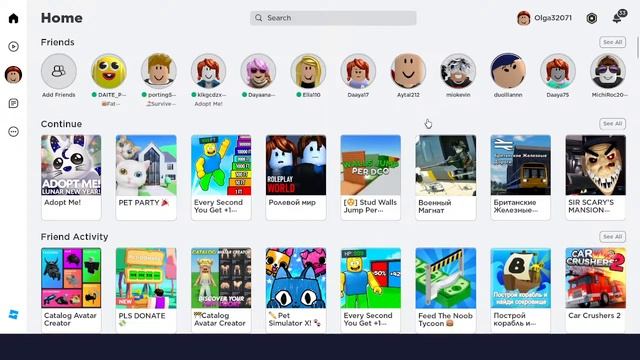Open the Car Crushers 2 game
Viewport: 640px width, 360px height.
click(x=596, y=290)
